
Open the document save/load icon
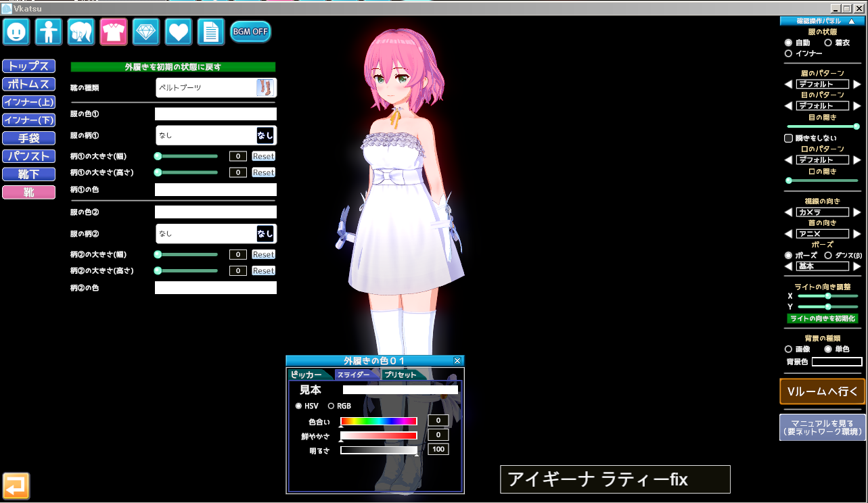pyautogui.click(x=211, y=32)
